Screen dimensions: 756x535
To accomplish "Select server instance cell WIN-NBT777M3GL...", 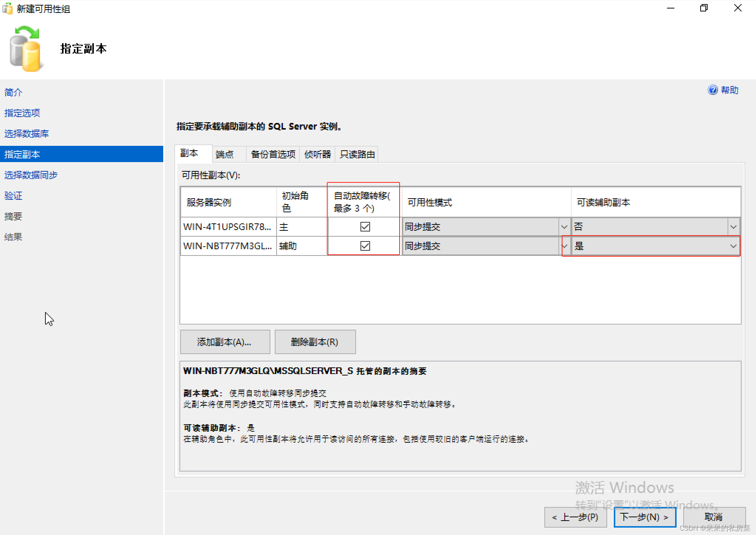I will (x=228, y=246).
